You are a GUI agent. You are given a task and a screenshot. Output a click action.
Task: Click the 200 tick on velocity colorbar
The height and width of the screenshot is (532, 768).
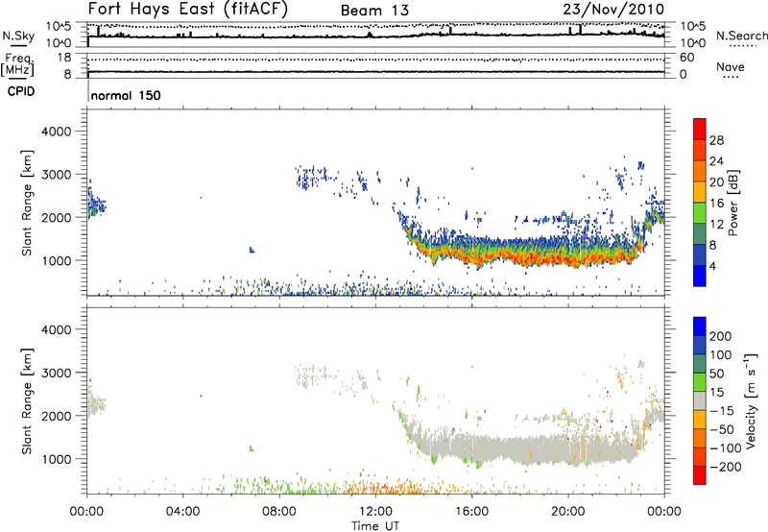721,336
